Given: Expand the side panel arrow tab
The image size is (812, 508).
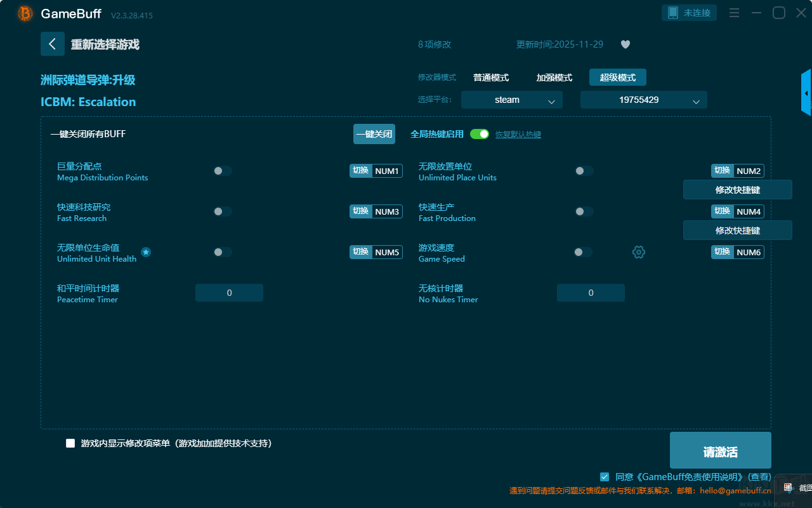Looking at the screenshot, I should [806, 93].
